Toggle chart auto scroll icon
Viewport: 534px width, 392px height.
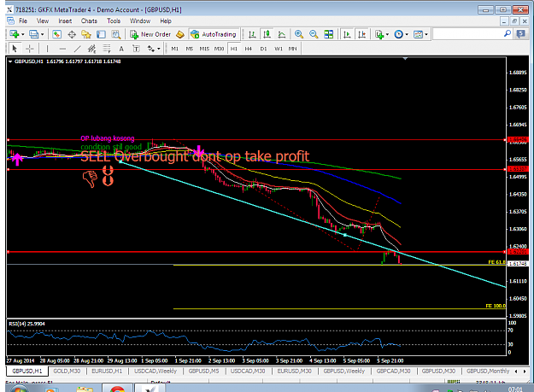(x=347, y=34)
